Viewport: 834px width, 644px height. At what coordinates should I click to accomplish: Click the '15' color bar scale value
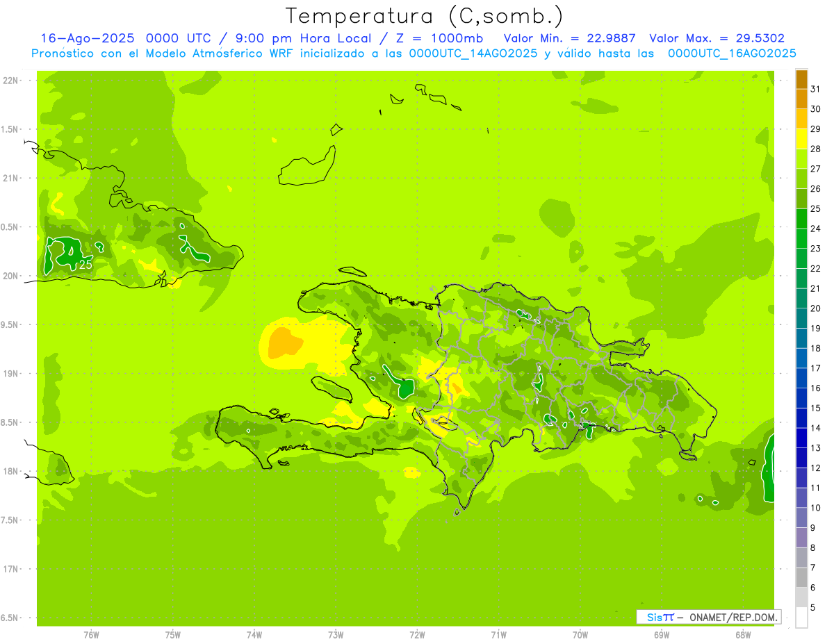coord(816,408)
